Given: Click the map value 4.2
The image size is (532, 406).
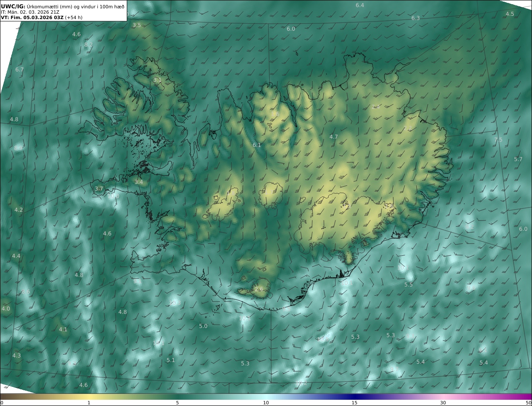Looking at the screenshot, I should tap(19, 210).
